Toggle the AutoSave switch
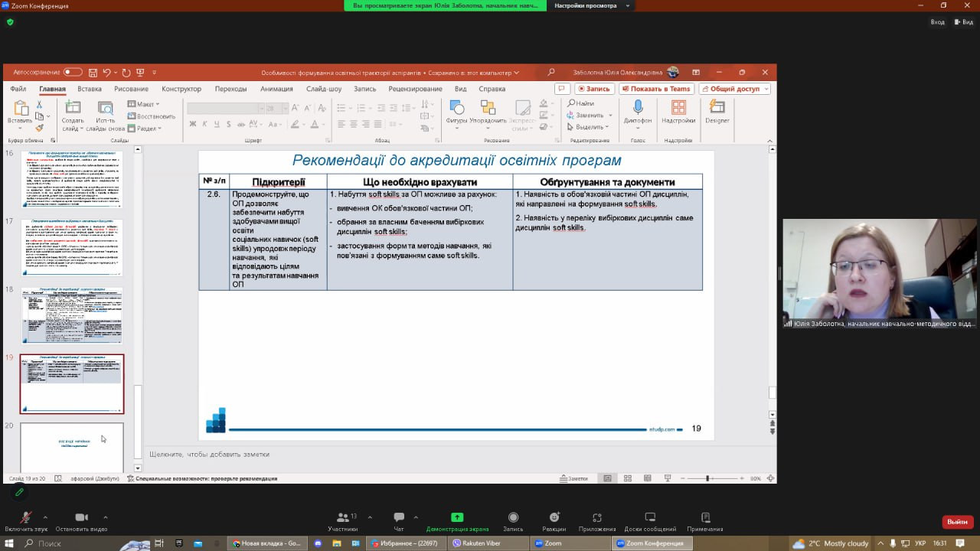Screen dimensions: 980x551 (73, 72)
